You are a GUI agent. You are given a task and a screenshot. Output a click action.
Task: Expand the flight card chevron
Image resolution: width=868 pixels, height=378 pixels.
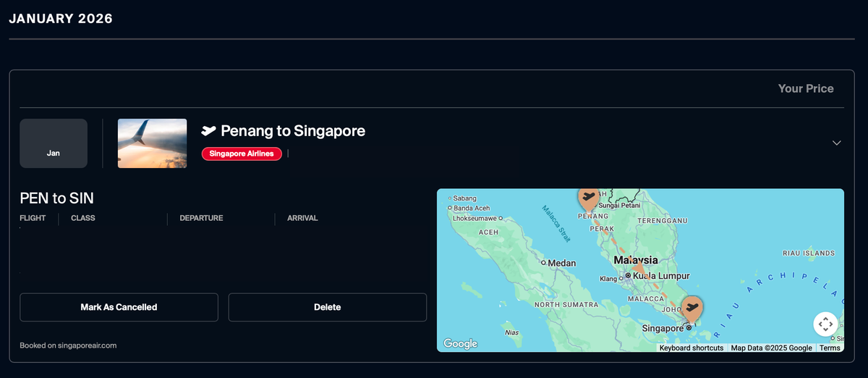[837, 143]
